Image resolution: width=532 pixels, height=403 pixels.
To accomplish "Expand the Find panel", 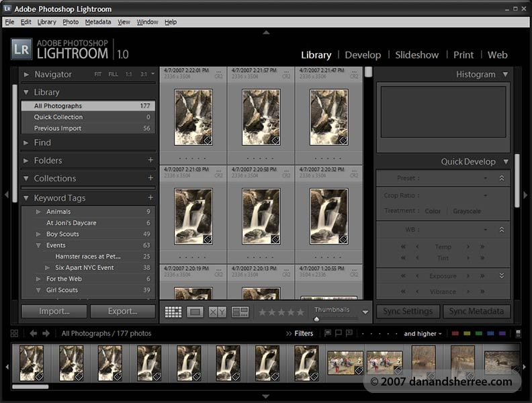I will [26, 142].
